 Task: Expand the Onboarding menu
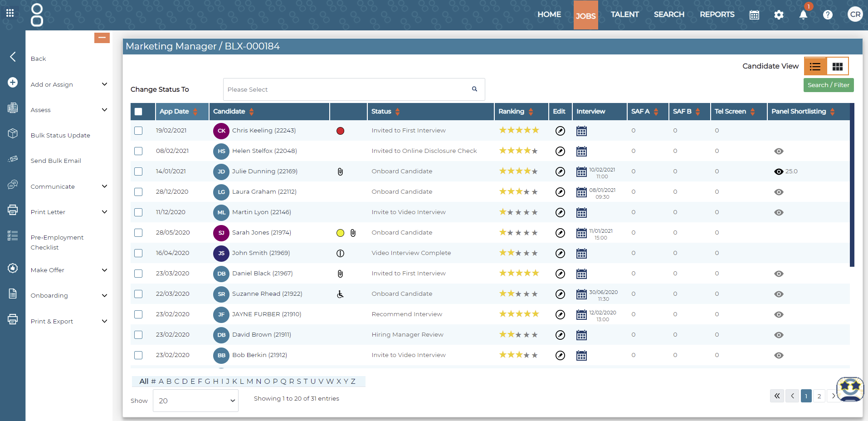[x=105, y=295]
